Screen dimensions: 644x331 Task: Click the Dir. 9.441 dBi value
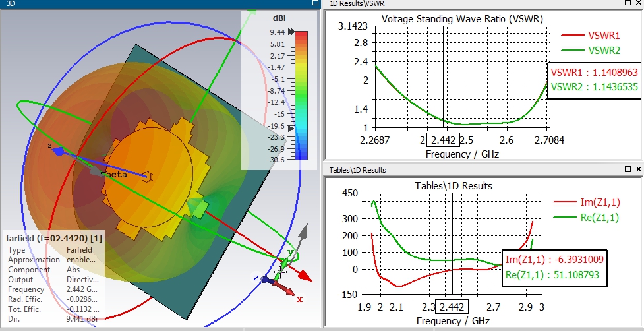click(x=82, y=318)
